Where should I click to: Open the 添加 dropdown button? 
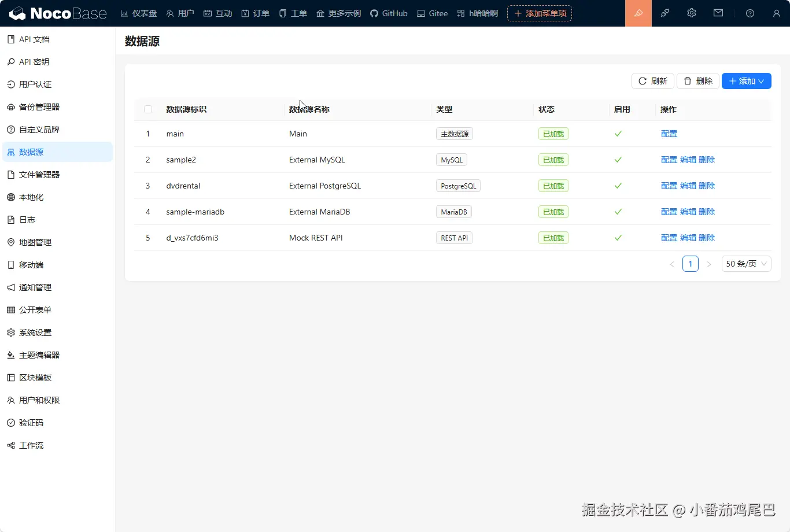tap(747, 81)
